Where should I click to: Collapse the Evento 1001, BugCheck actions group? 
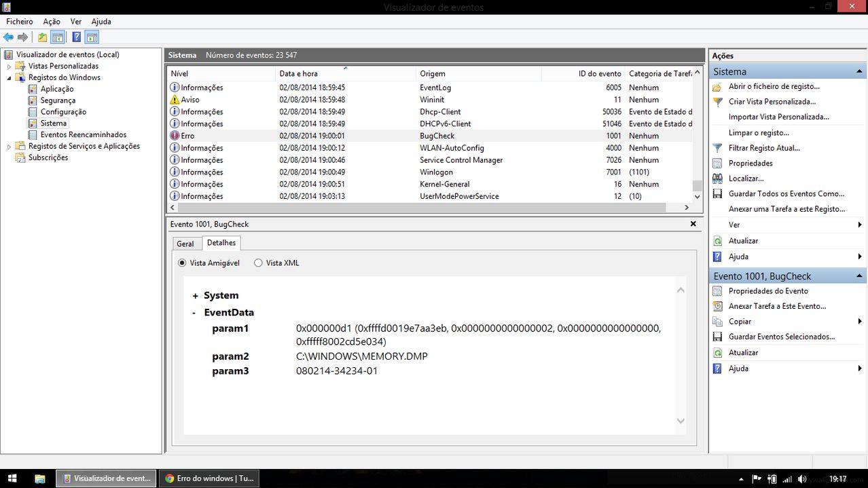coord(859,276)
